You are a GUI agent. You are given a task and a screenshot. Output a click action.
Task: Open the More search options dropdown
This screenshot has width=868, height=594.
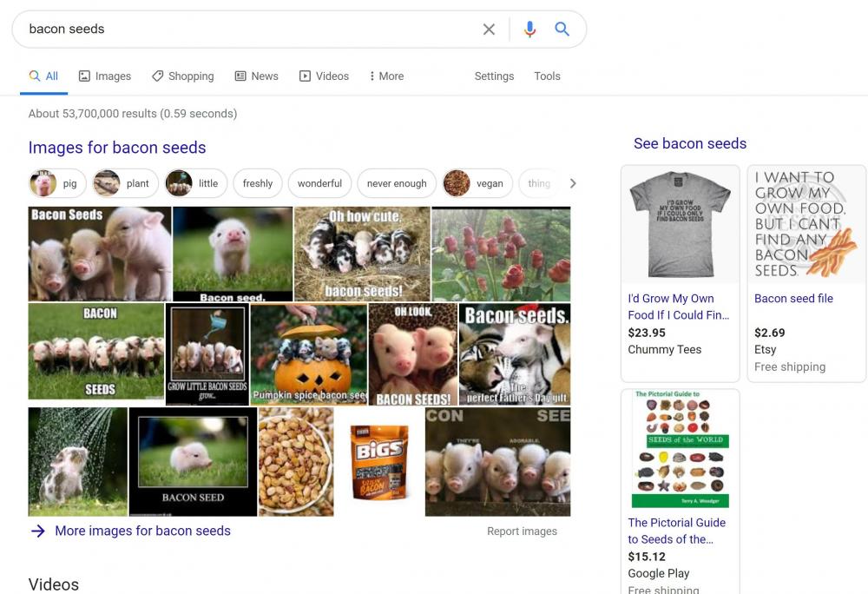pyautogui.click(x=386, y=76)
